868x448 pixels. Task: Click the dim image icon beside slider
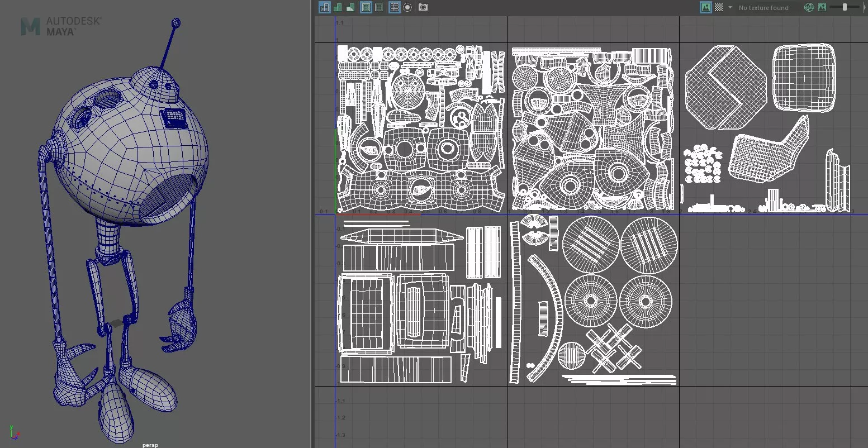(x=822, y=7)
